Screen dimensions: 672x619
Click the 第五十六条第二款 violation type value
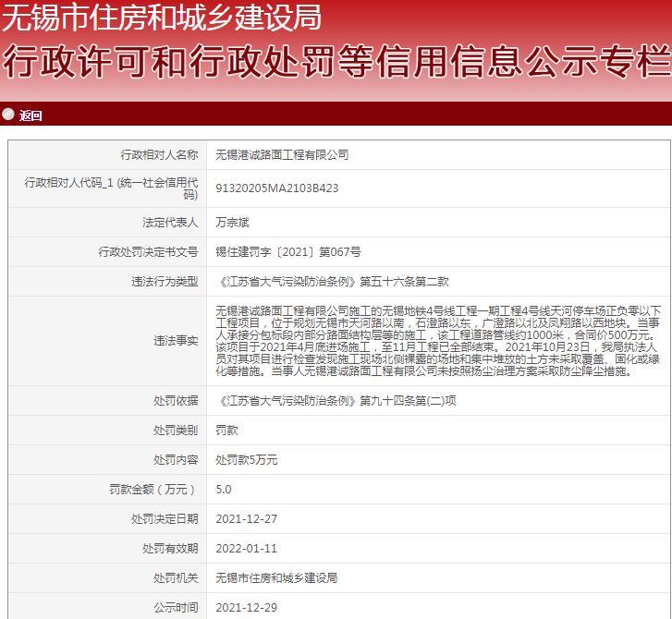coord(334,282)
